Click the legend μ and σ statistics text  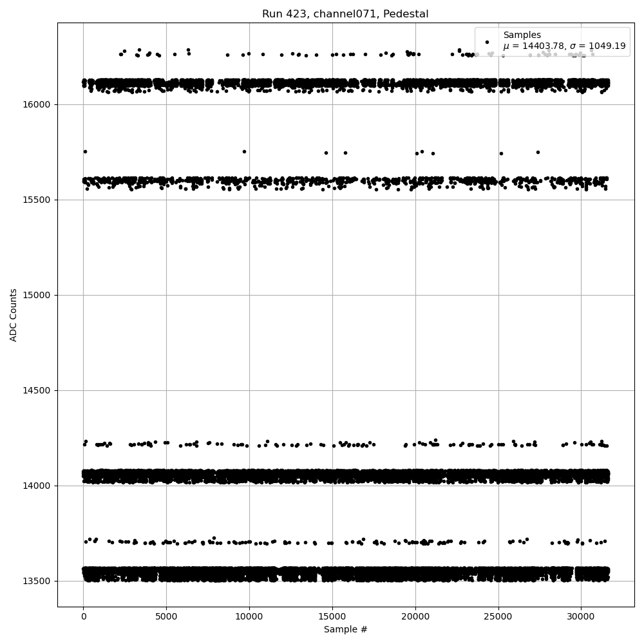coord(564,46)
